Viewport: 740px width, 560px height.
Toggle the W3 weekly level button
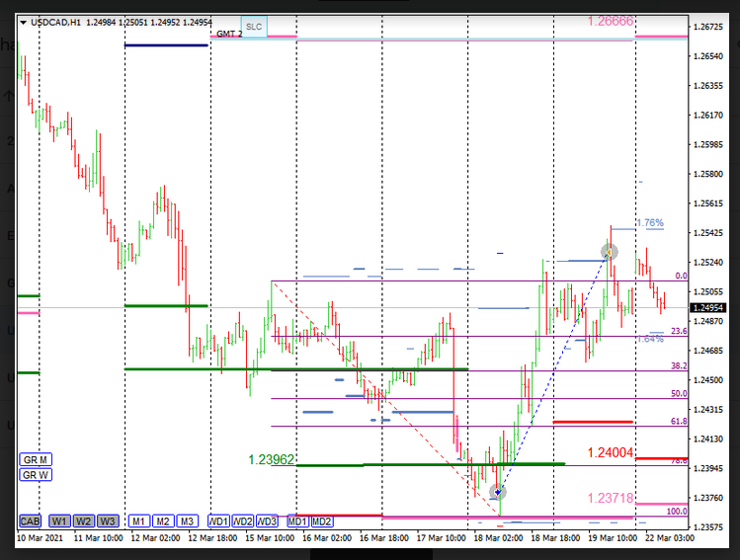click(x=108, y=520)
